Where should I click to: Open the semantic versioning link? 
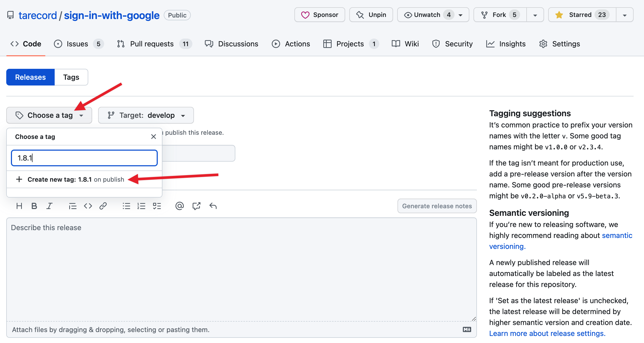tap(617, 235)
